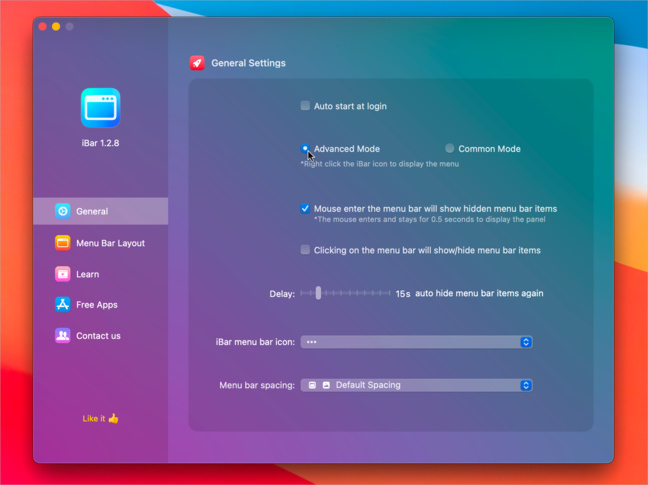Viewport: 648px width, 485px height.
Task: Click the orange Menu Bar Layout icon
Action: 62,242
